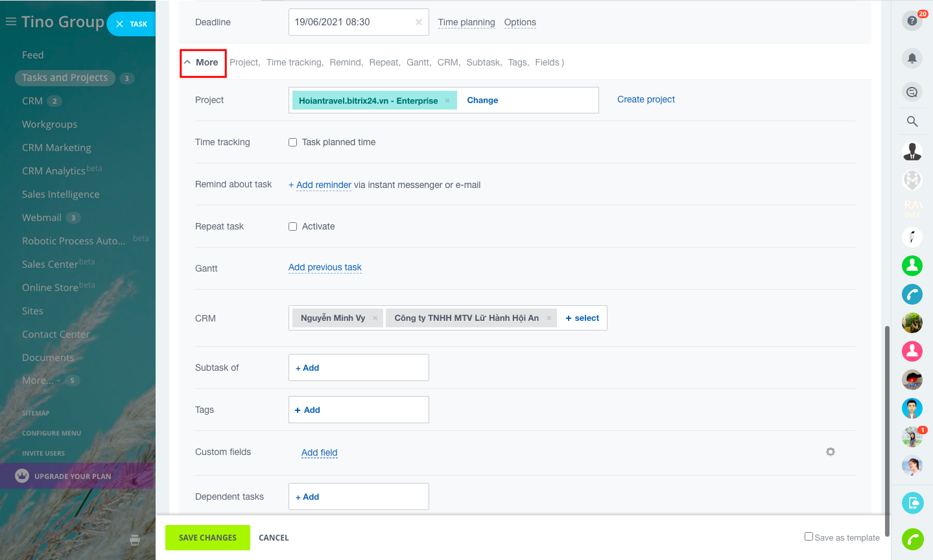Click the Deadline date input field
The image size is (933, 560).
point(359,22)
